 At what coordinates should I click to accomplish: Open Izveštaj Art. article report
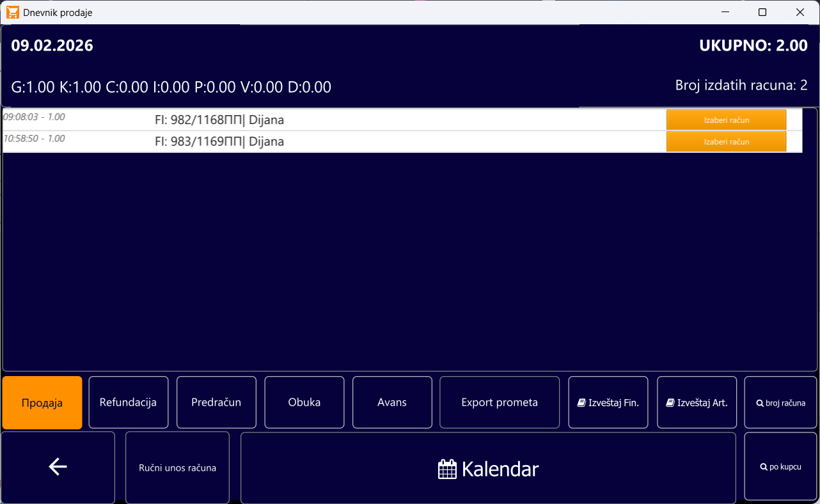tap(697, 402)
